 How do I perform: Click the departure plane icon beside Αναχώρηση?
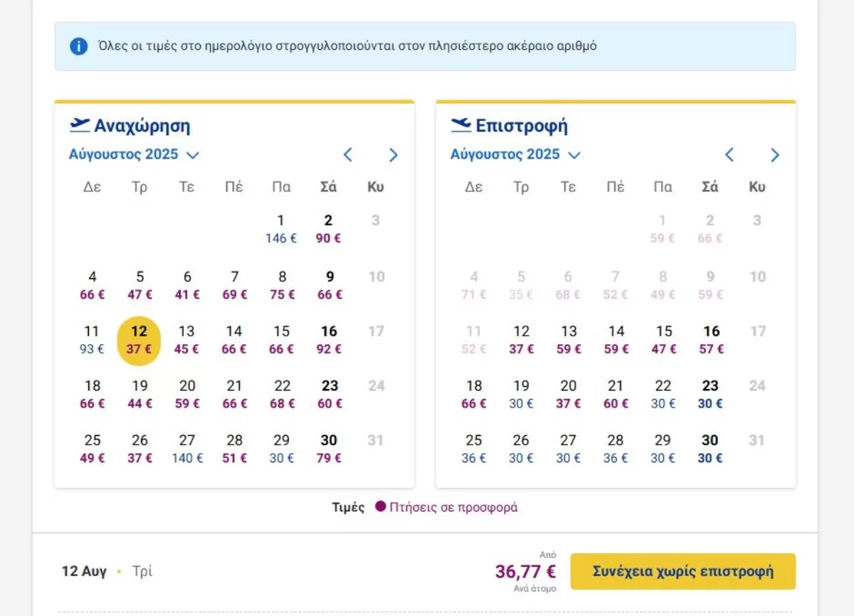80,125
